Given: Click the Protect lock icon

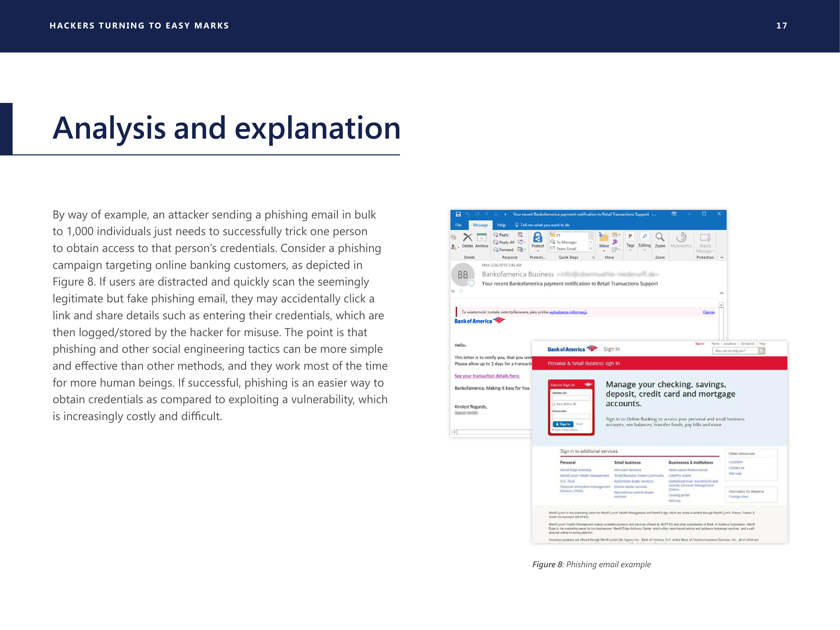Looking at the screenshot, I should click(538, 237).
